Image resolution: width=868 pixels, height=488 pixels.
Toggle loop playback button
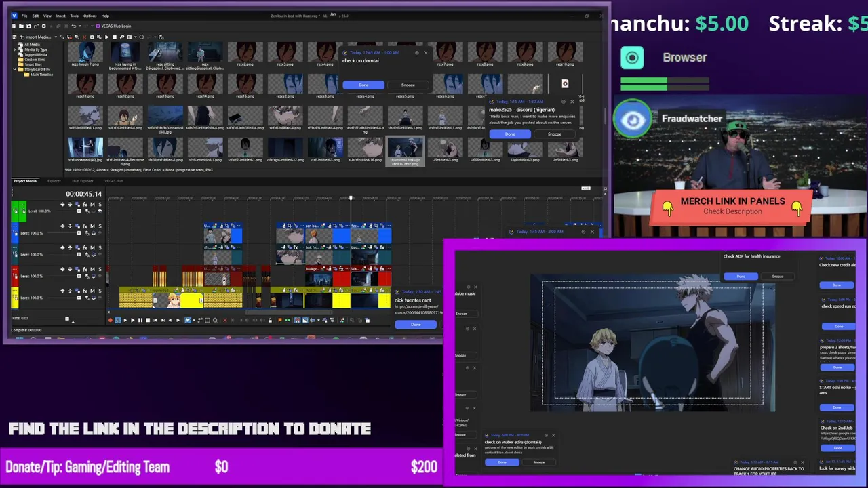click(x=118, y=320)
